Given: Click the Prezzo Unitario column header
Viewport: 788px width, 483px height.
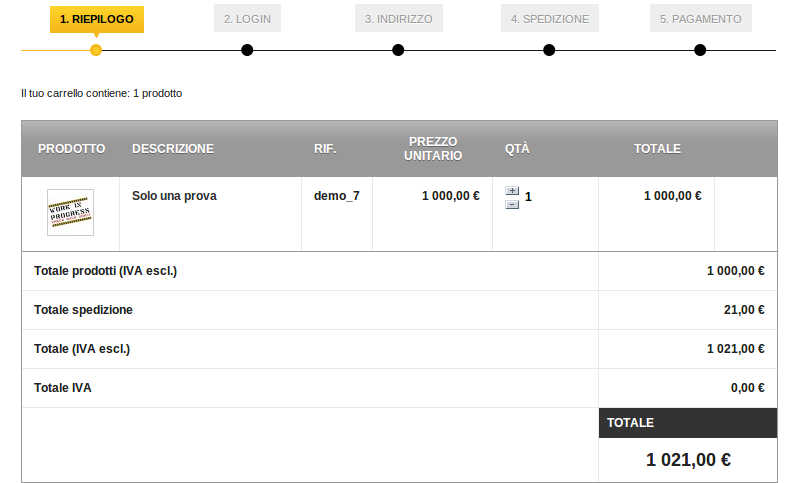Looking at the screenshot, I should point(433,149).
